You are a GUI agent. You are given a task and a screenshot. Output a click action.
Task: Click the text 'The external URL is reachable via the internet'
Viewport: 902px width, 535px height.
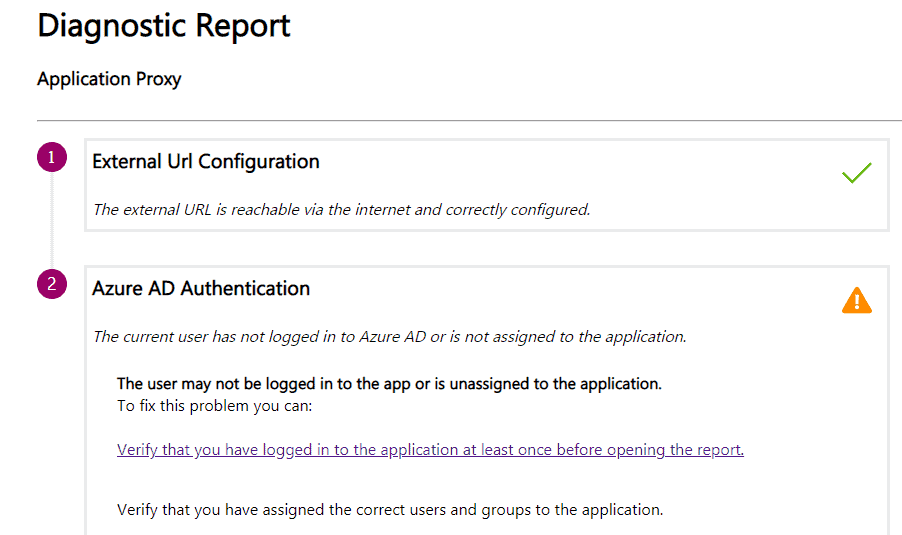click(x=253, y=209)
